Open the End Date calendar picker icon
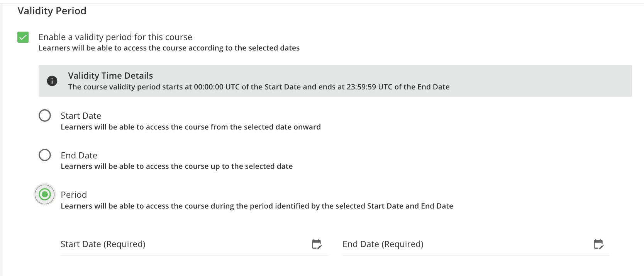 (598, 244)
